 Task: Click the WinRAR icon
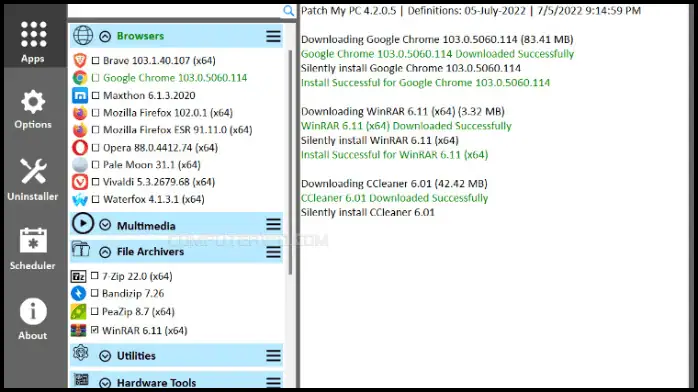(x=79, y=330)
